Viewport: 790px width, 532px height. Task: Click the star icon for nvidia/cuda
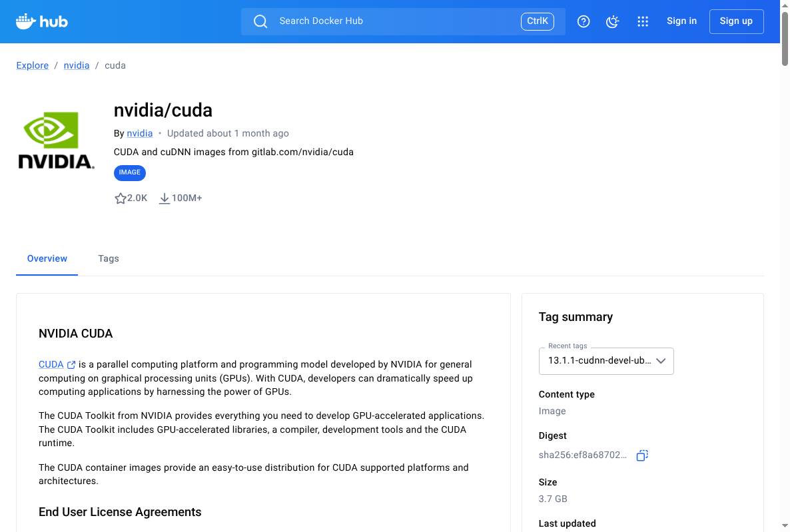point(121,198)
